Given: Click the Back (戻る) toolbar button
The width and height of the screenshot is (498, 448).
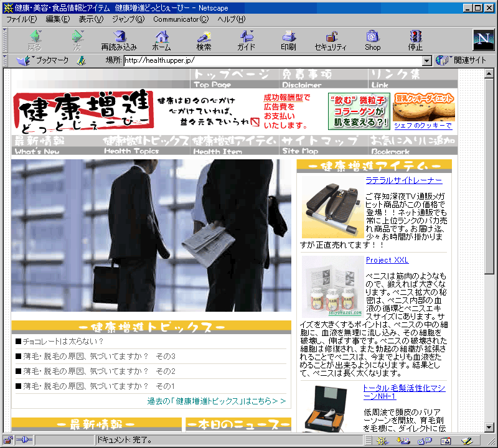Looking at the screenshot, I should [x=35, y=40].
